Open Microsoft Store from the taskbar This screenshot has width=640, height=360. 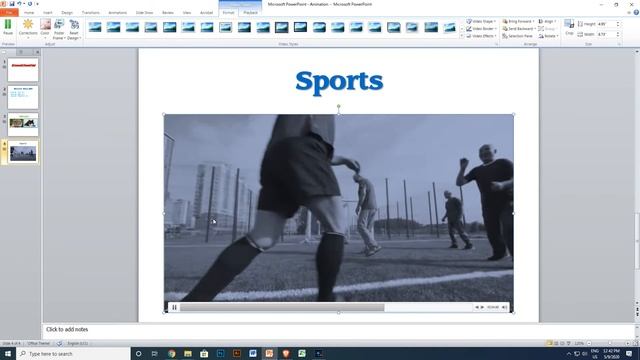(204, 353)
